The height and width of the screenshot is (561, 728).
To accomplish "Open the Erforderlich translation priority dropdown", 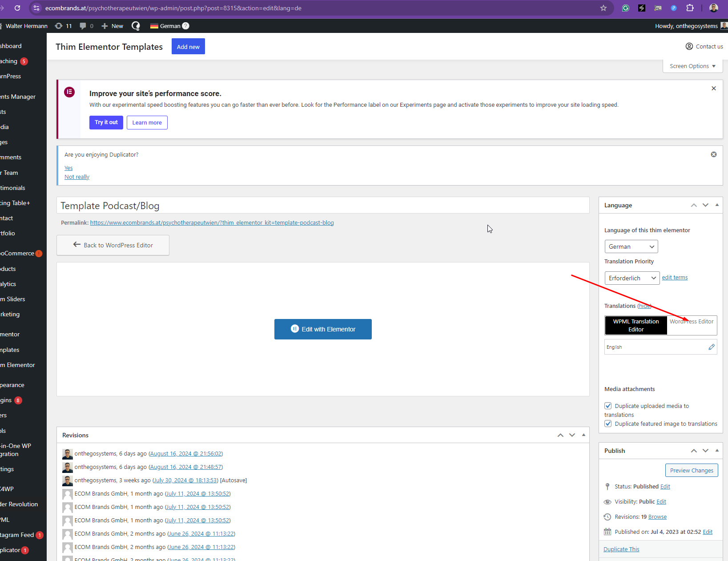I will 631,278.
